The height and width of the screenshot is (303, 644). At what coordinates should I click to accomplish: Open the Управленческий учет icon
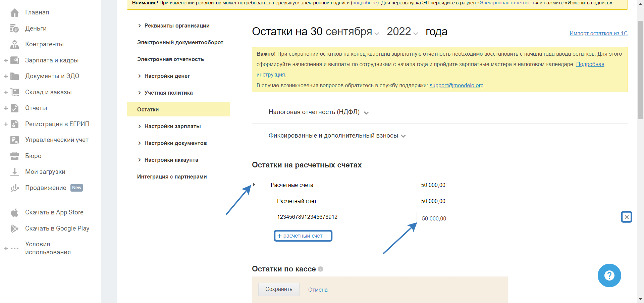pyautogui.click(x=14, y=140)
